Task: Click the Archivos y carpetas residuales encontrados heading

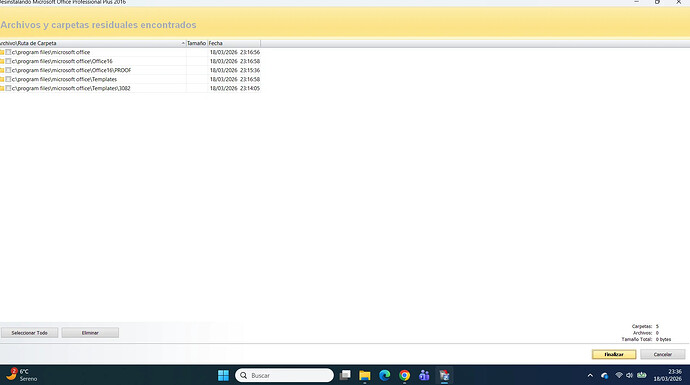Action: pyautogui.click(x=99, y=25)
